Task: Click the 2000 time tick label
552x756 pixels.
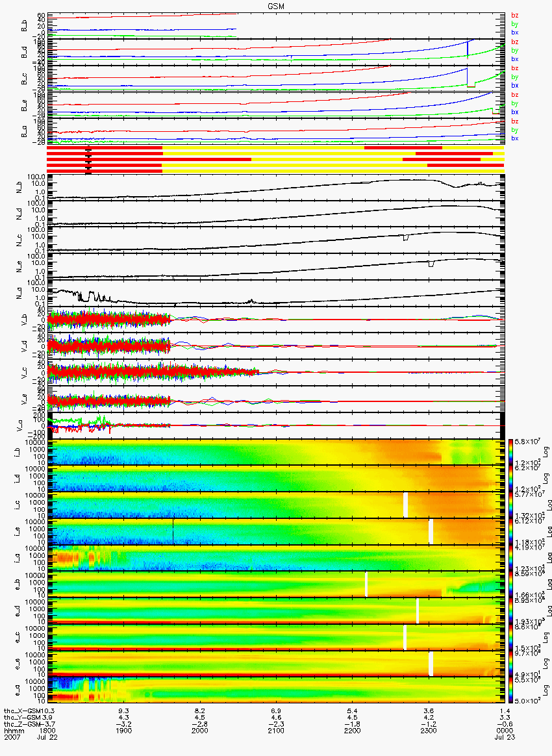Action: (200, 731)
